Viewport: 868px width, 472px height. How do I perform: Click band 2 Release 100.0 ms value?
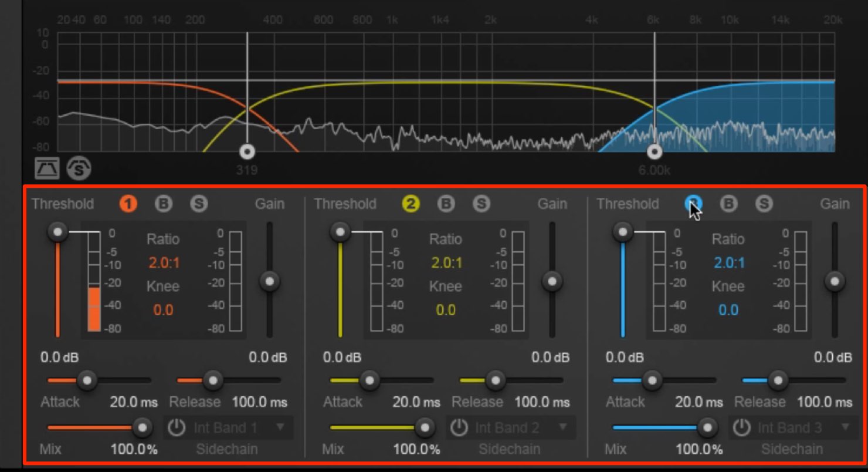(x=542, y=402)
